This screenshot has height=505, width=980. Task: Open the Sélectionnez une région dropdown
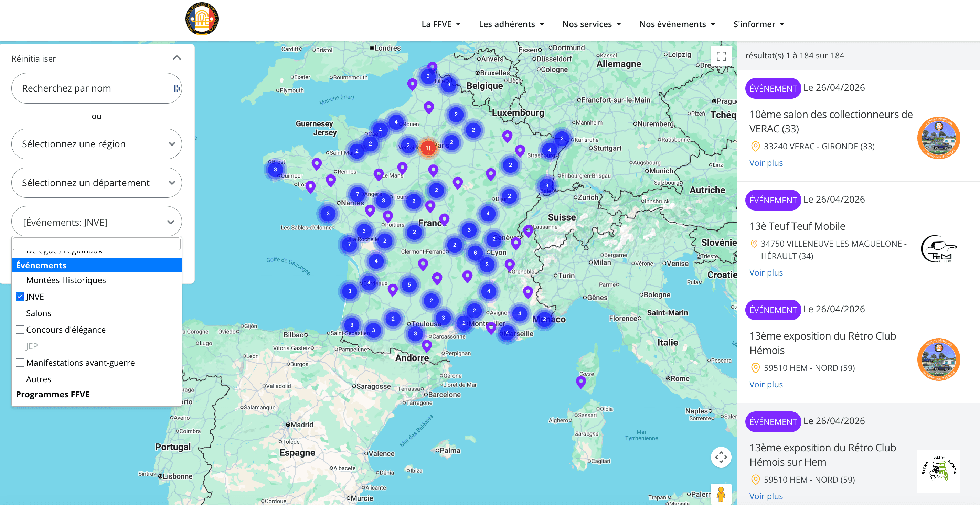click(96, 144)
